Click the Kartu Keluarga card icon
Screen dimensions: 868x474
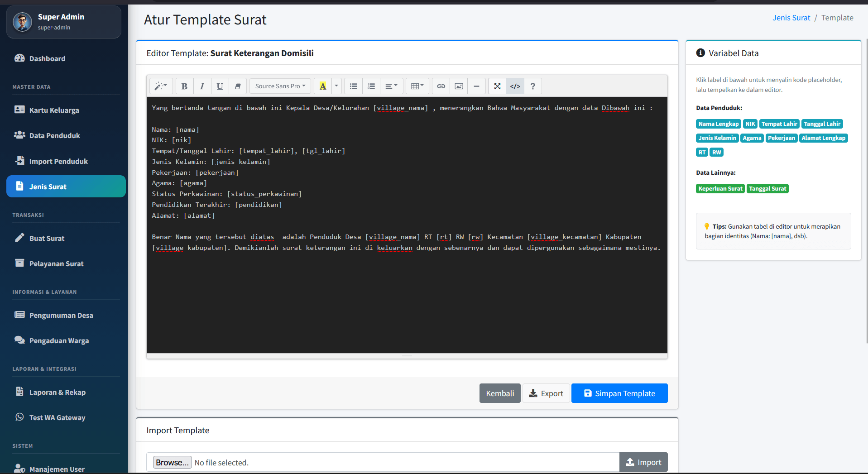tap(19, 110)
